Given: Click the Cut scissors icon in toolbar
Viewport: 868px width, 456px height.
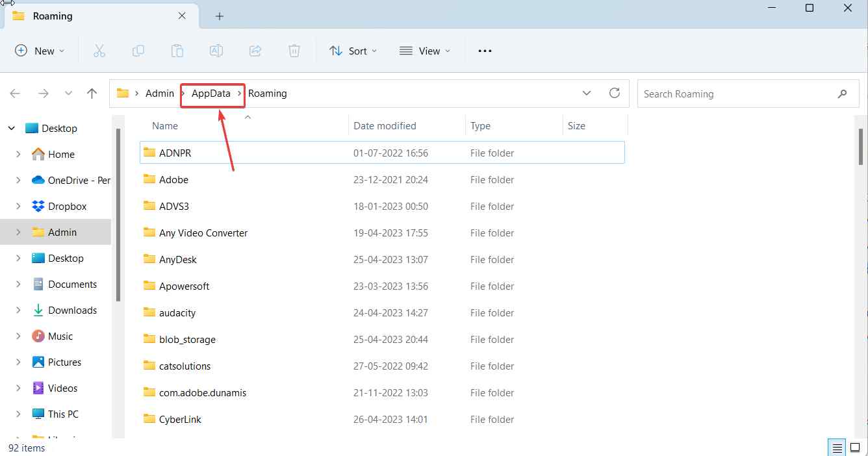Looking at the screenshot, I should 99,51.
